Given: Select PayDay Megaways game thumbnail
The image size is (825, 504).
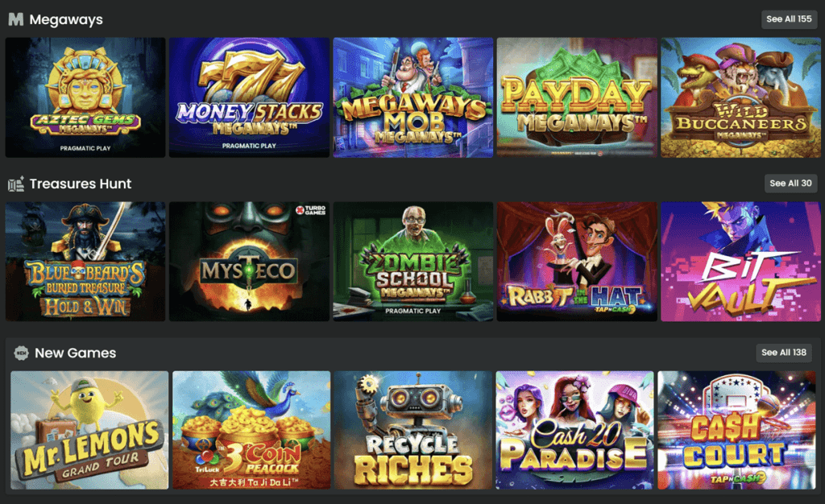Looking at the screenshot, I should [x=577, y=97].
